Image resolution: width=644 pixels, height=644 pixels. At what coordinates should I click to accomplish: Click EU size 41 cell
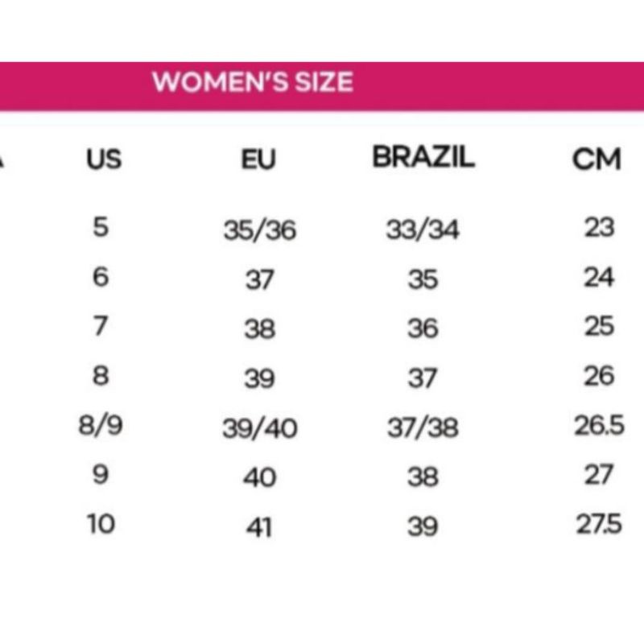point(259,527)
